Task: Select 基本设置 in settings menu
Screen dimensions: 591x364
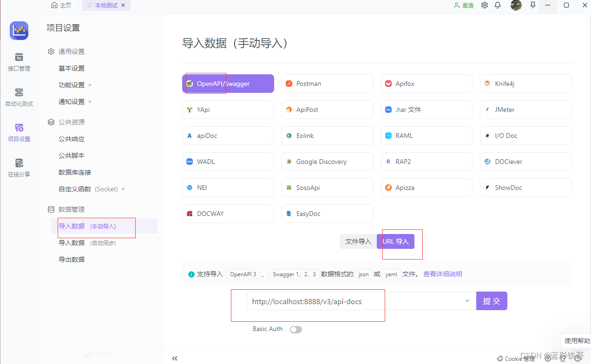Action: pyautogui.click(x=72, y=68)
